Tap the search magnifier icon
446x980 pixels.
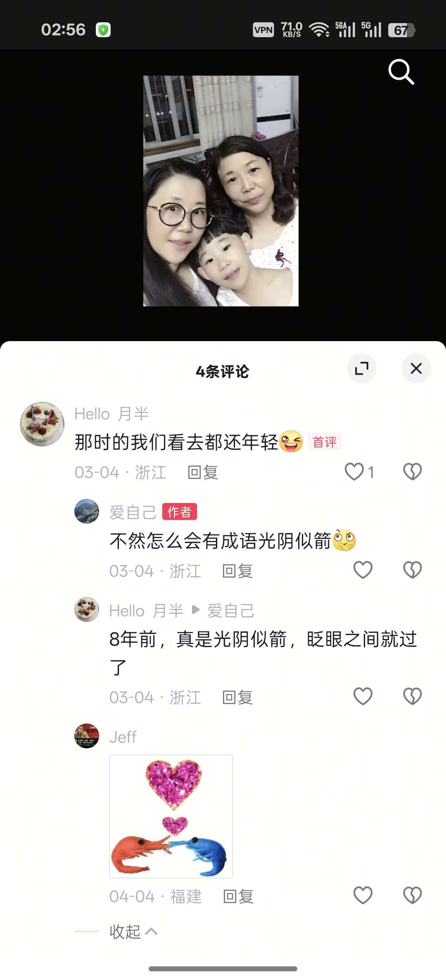tap(401, 72)
